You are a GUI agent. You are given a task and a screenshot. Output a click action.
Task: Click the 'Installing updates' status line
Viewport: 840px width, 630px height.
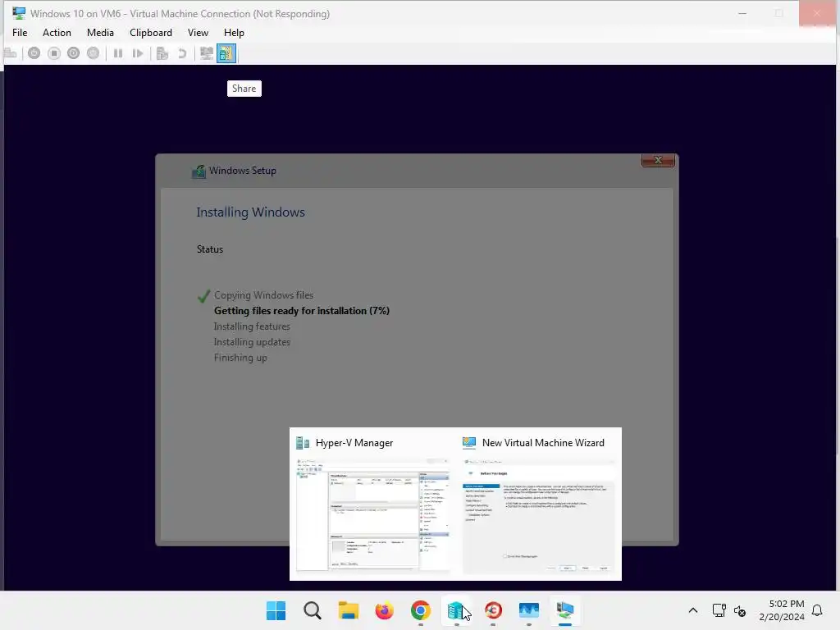click(x=252, y=342)
